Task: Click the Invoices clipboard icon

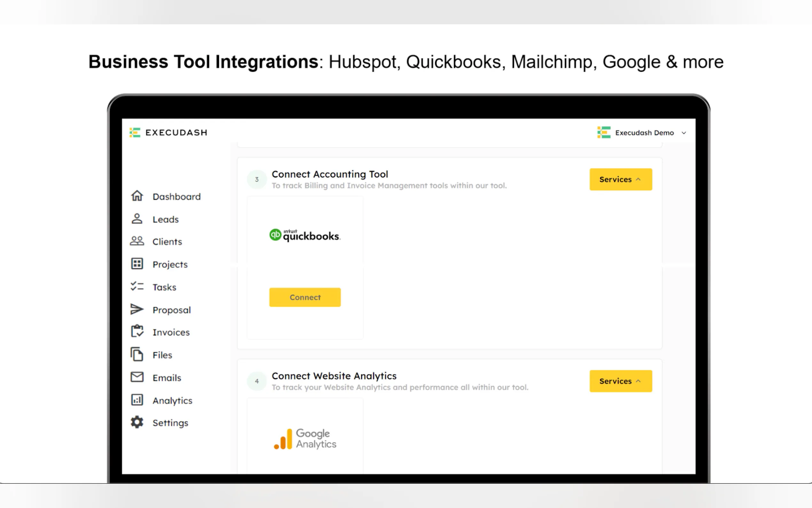Action: [x=137, y=332]
